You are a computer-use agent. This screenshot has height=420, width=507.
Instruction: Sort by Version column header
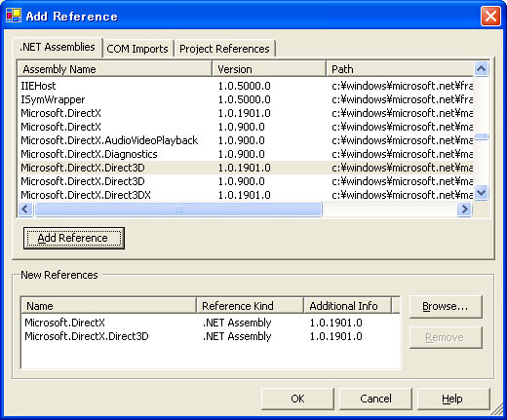269,69
